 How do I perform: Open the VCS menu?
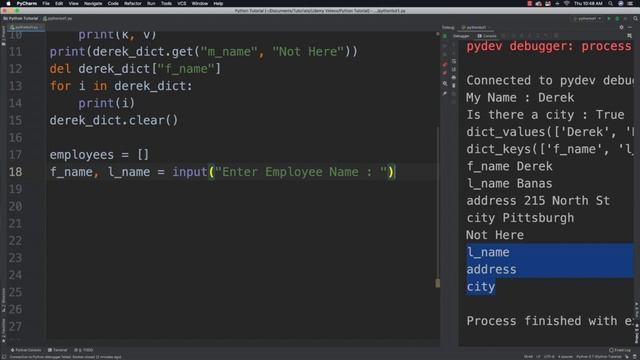(x=182, y=3)
